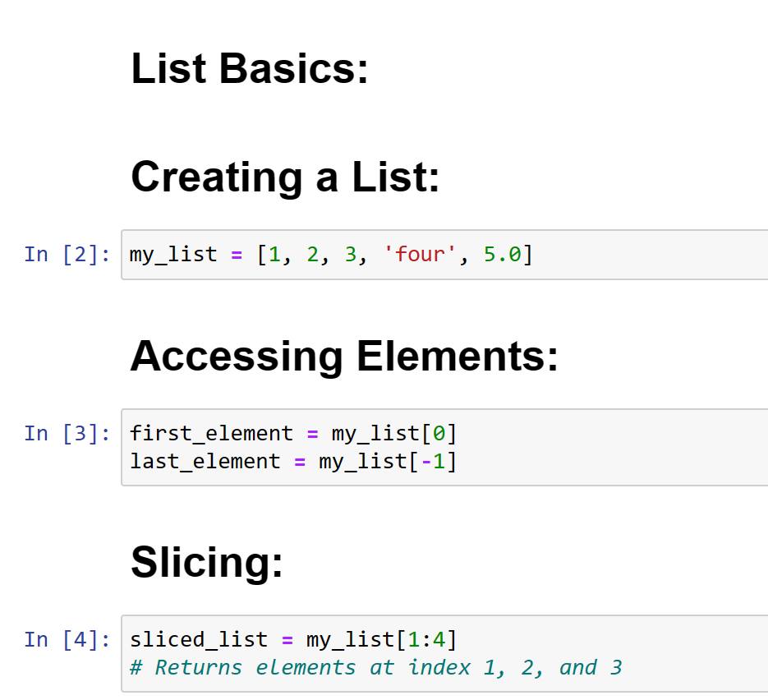This screenshot has width=768, height=700.
Task: Click empty area right of In [3] code
Action: pos(612,447)
